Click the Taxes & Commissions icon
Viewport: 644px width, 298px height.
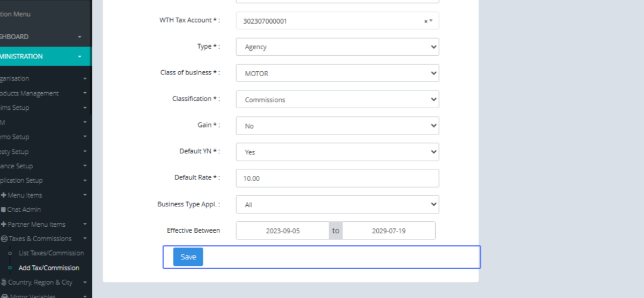point(4,239)
